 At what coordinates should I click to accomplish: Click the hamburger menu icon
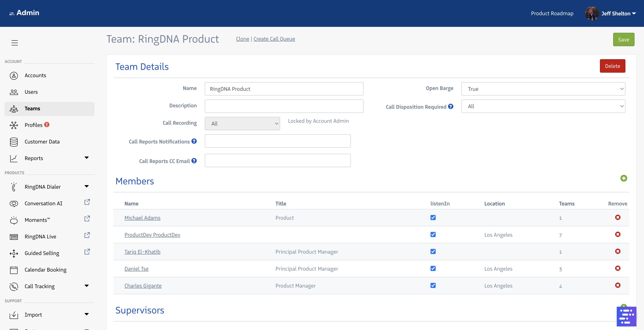(14, 43)
